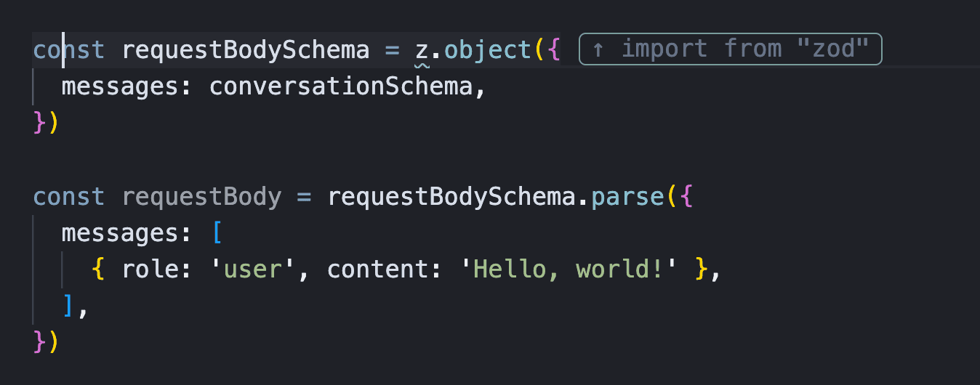This screenshot has height=385, width=980.
Task: Click the 'user' string value
Action: click(253, 269)
